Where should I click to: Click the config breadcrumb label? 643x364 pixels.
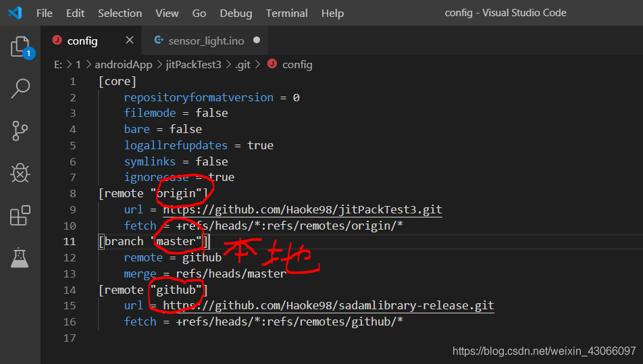[x=297, y=65]
